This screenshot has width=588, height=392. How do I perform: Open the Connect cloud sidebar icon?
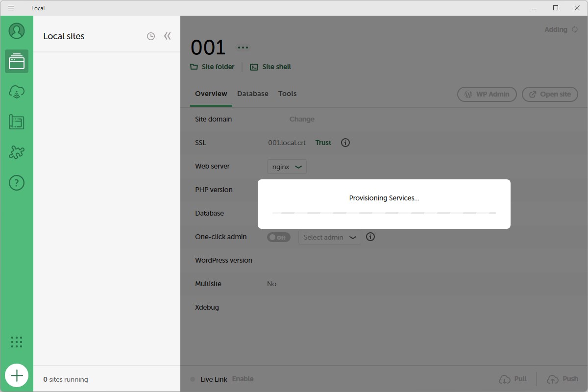point(17,92)
